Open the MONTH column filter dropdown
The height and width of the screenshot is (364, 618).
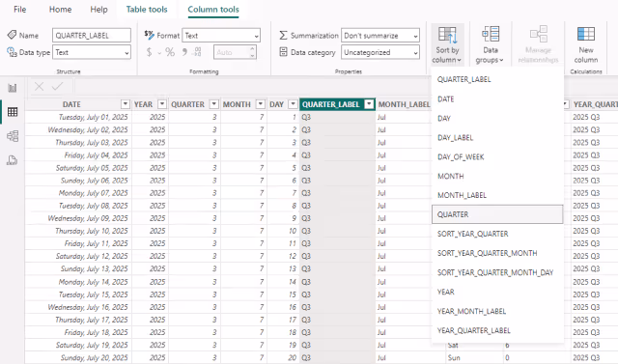click(260, 104)
